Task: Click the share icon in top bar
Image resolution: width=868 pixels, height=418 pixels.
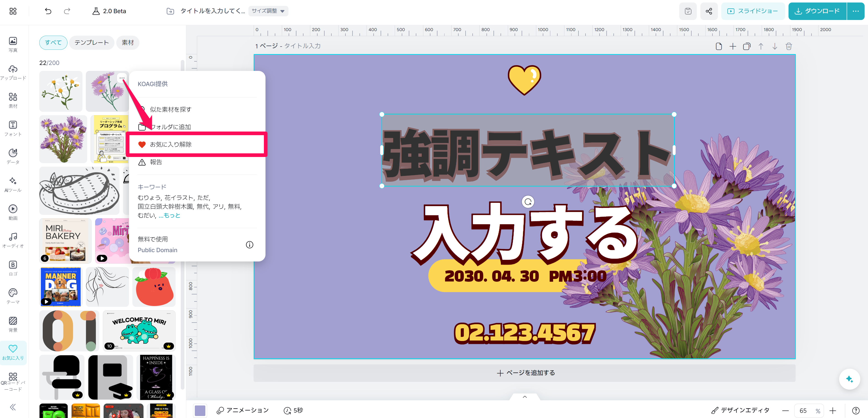Action: (x=709, y=11)
